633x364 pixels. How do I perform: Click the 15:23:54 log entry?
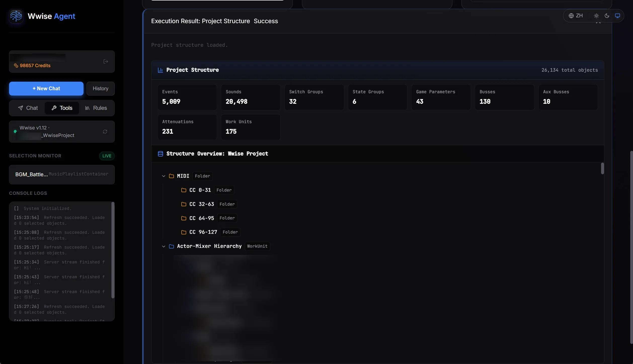[x=59, y=220]
